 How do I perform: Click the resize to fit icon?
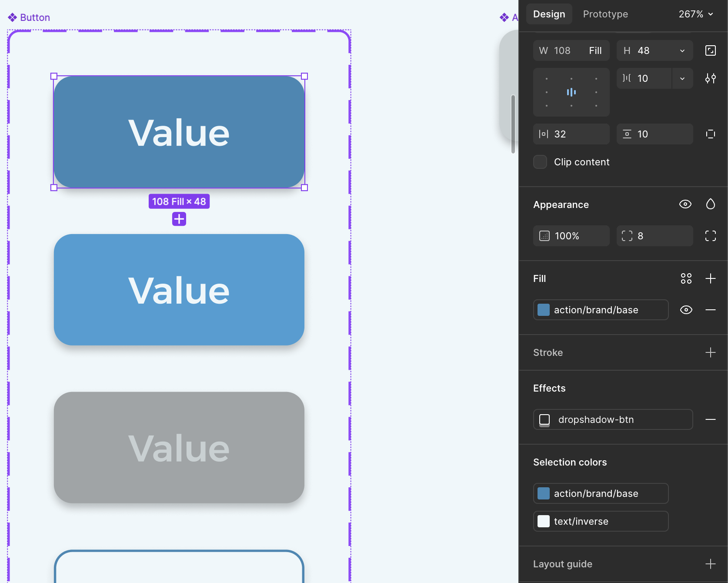[x=710, y=50]
